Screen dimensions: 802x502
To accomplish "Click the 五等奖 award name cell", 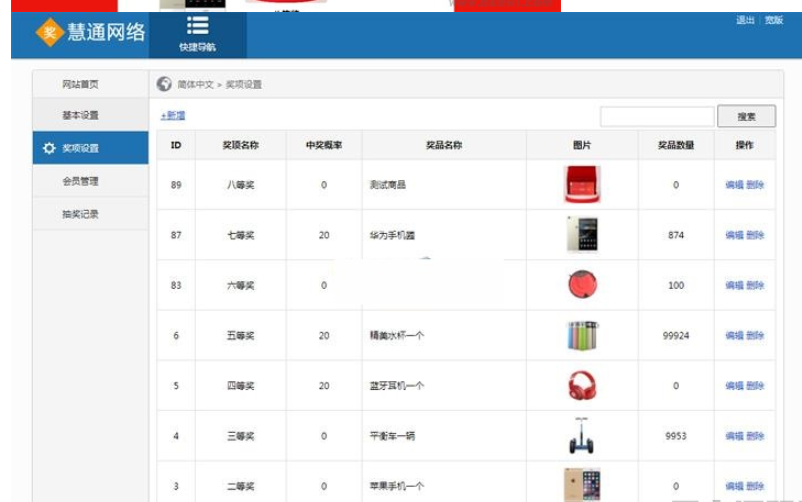I will (240, 336).
